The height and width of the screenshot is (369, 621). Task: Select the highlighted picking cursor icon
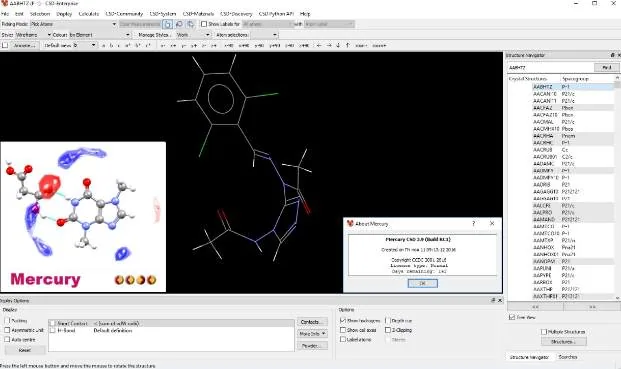click(x=168, y=25)
